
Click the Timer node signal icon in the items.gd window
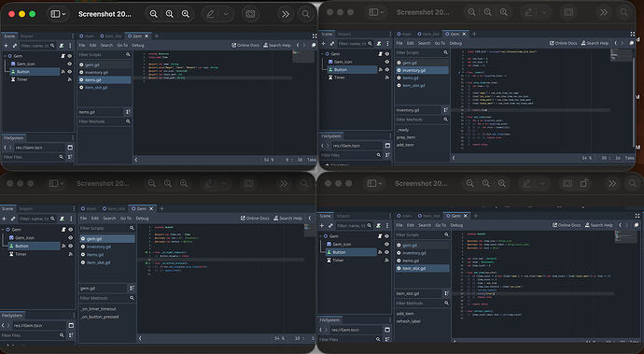69,79
